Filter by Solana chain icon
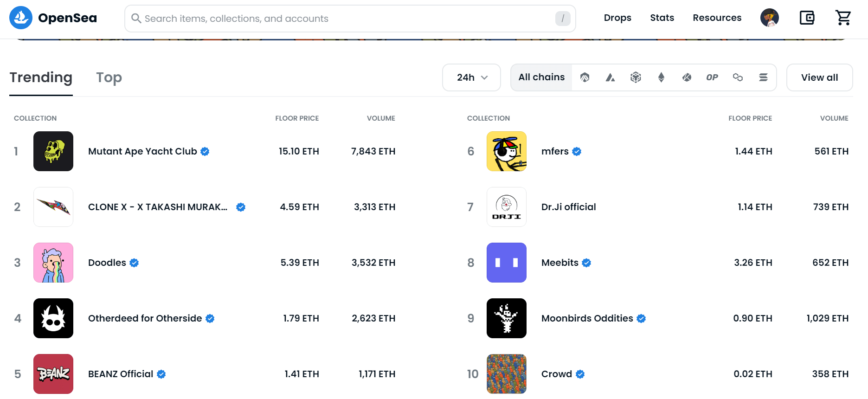 point(763,77)
